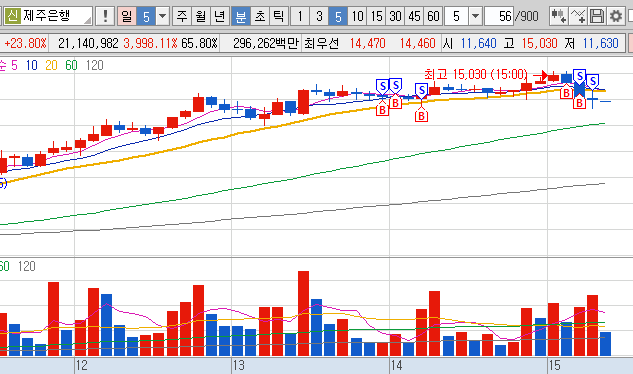Open the 제주은행 stock name combo box
Screen dimensions: 633x374
tap(48, 16)
